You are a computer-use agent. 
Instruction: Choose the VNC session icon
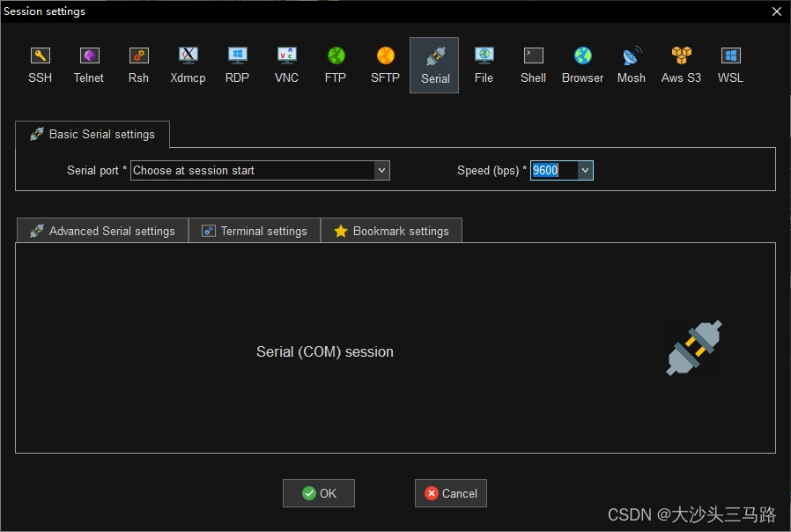tap(286, 65)
